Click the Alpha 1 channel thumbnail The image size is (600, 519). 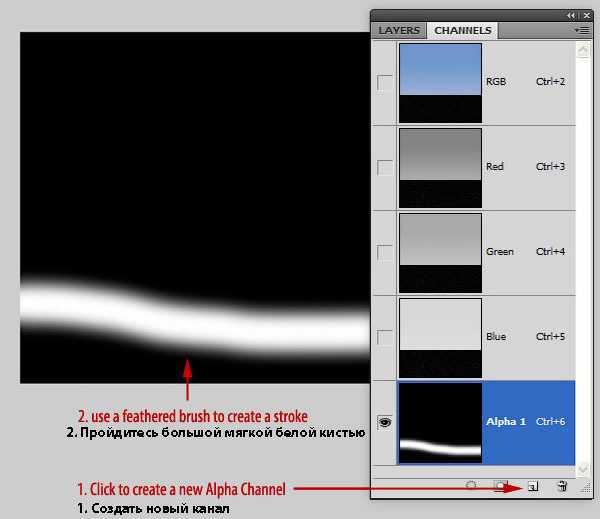coord(440,423)
